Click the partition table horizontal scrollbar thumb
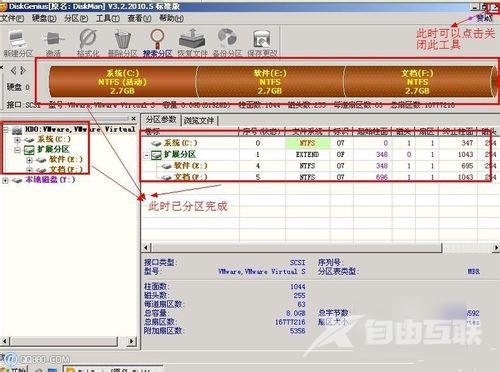This screenshot has height=372, width=500. (297, 247)
